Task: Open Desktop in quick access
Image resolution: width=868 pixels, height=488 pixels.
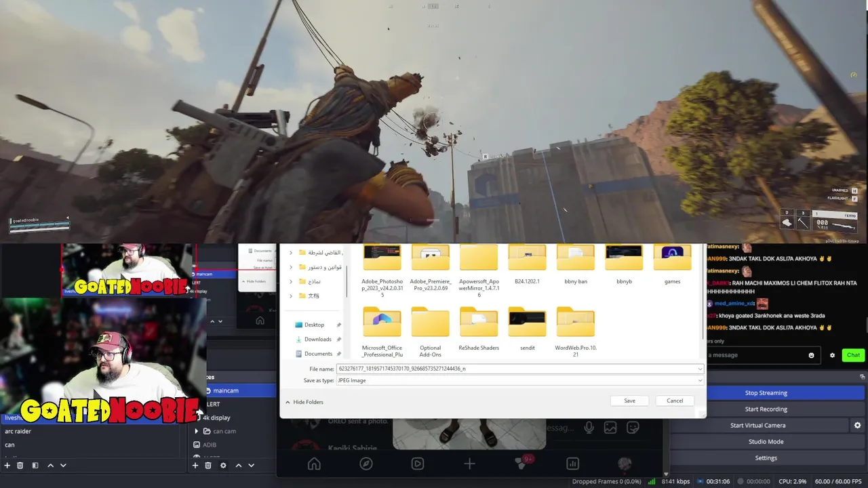Action: coord(314,325)
